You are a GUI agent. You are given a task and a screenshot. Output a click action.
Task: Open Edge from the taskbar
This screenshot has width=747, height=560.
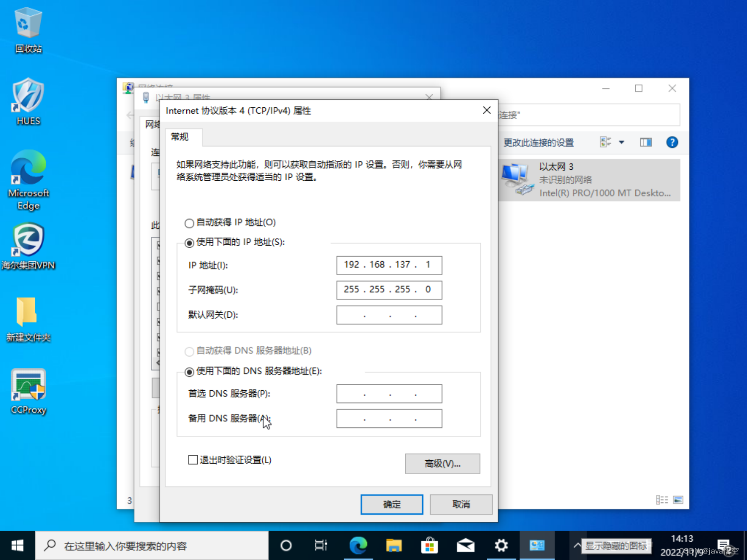tap(358, 546)
